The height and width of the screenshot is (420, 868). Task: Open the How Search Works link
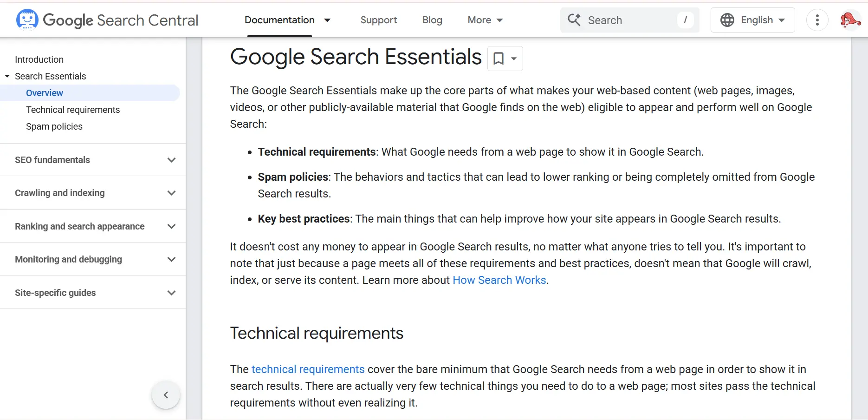pyautogui.click(x=499, y=280)
